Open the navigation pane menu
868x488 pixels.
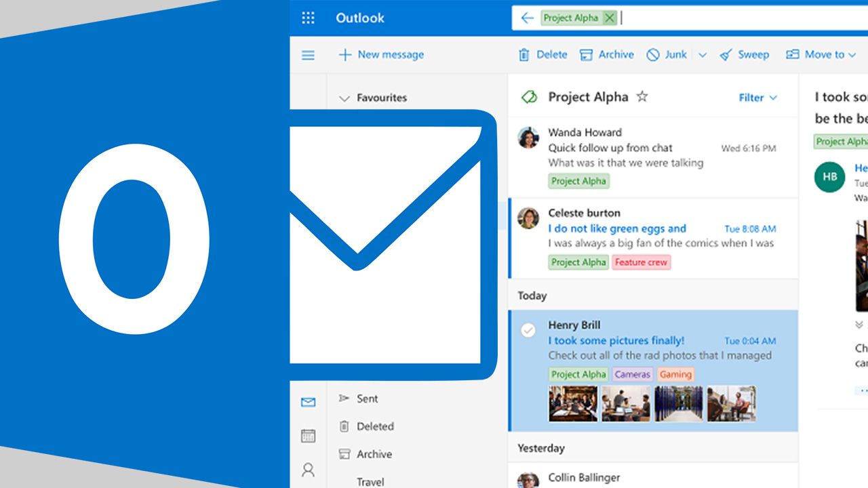pyautogui.click(x=308, y=55)
